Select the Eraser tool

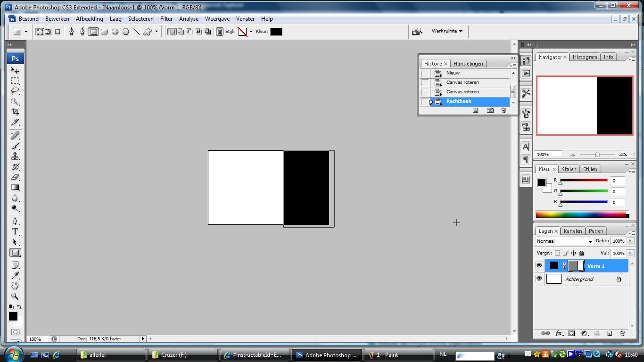(15, 177)
